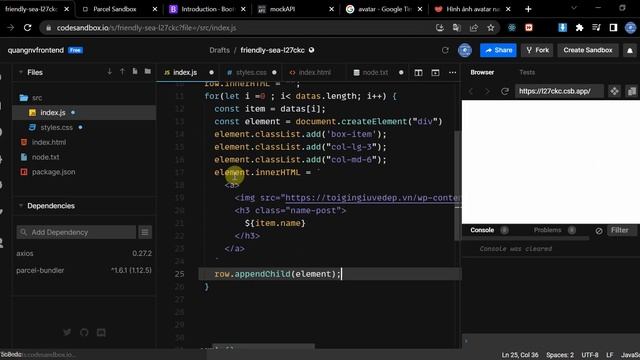Click the download files arrow icon
Screen dimensions: 640x360
coord(109,72)
